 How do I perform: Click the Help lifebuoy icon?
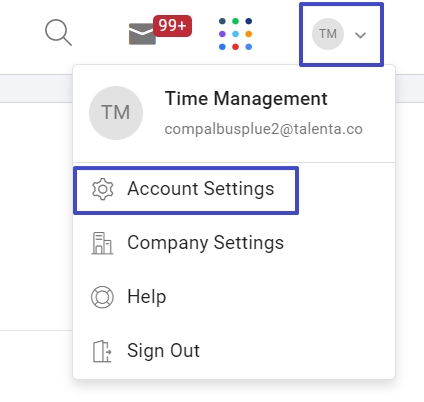click(x=102, y=297)
